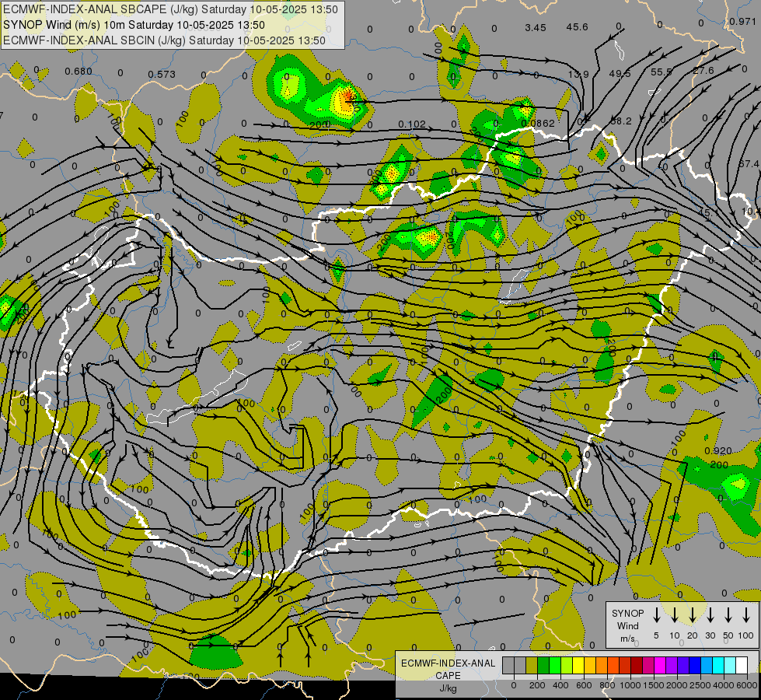Image resolution: width=761 pixels, height=700 pixels.
Task: Click the dark green dome-shaped patch at bottom
Action: (215, 652)
